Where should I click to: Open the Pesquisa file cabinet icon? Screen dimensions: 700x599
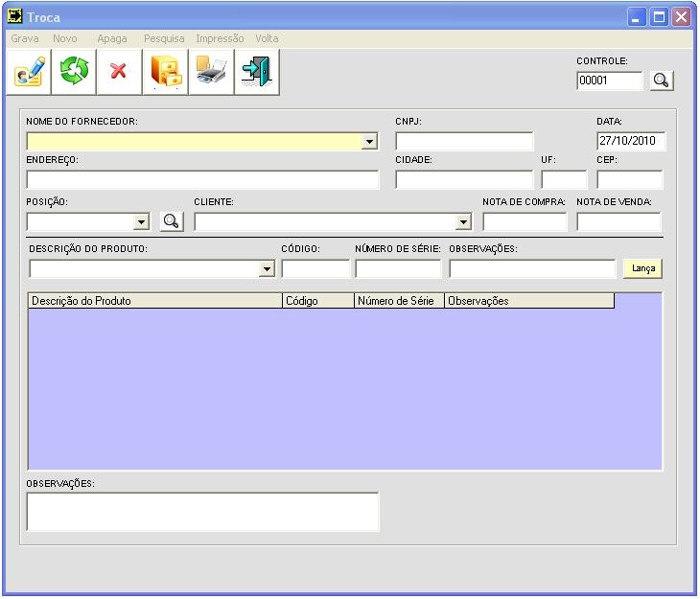(x=166, y=72)
